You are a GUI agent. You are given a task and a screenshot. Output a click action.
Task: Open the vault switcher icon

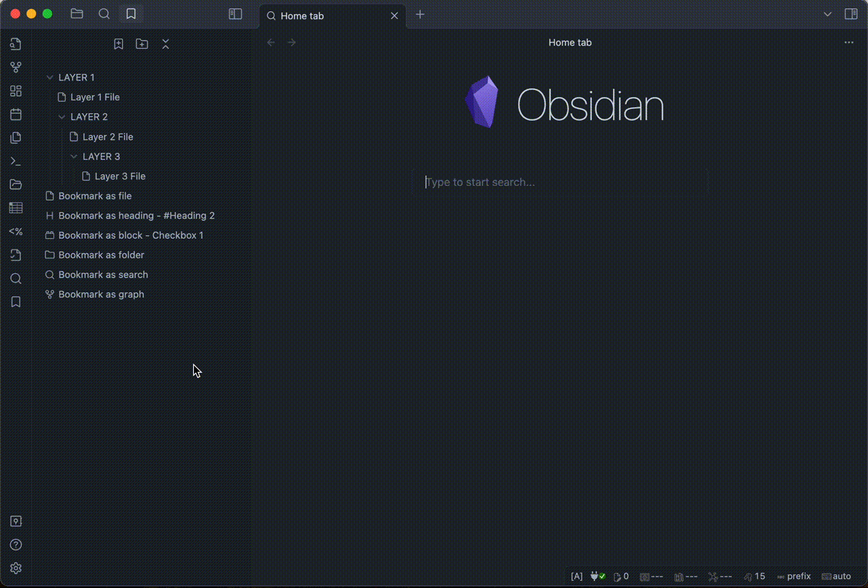[x=16, y=522]
